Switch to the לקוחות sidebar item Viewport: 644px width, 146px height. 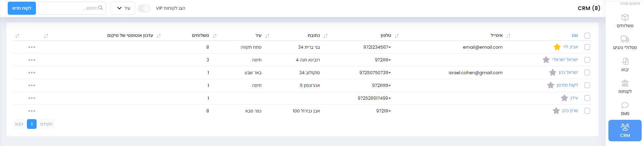[625, 86]
